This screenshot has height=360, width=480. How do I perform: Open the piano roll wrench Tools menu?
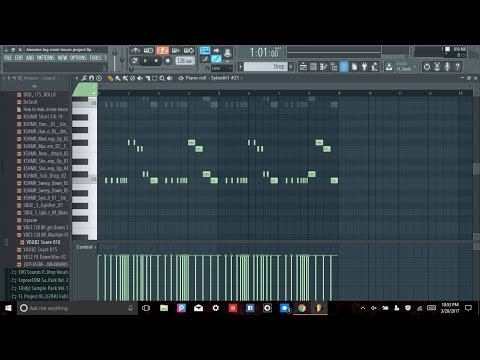click(x=84, y=78)
